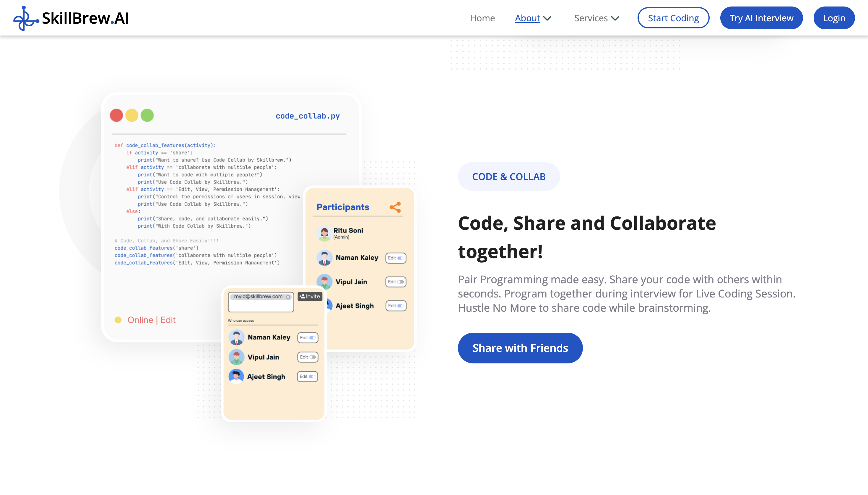Screen dimensions: 868x495
Task: Click the comment line Code, Collab, and Share Easily
Action: coord(166,241)
